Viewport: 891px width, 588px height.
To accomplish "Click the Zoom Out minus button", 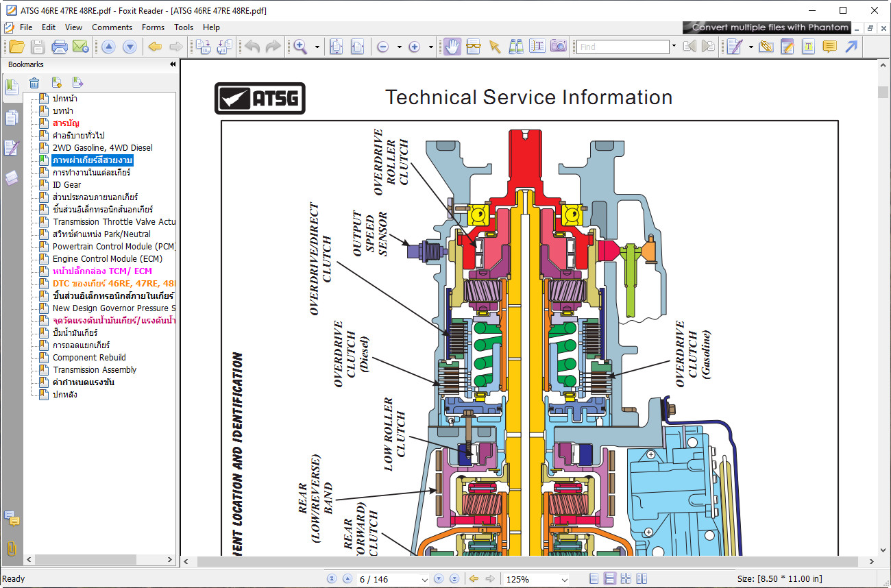I will click(383, 47).
